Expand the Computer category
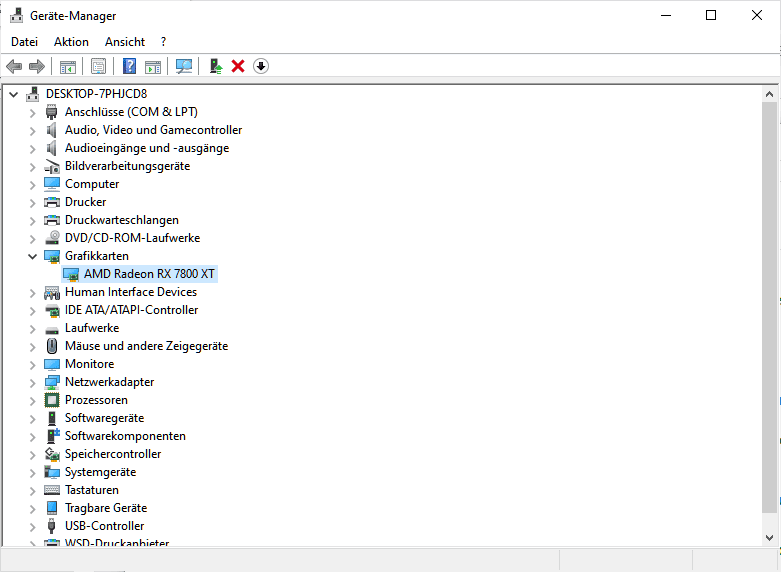This screenshot has height=572, width=781. 32,185
